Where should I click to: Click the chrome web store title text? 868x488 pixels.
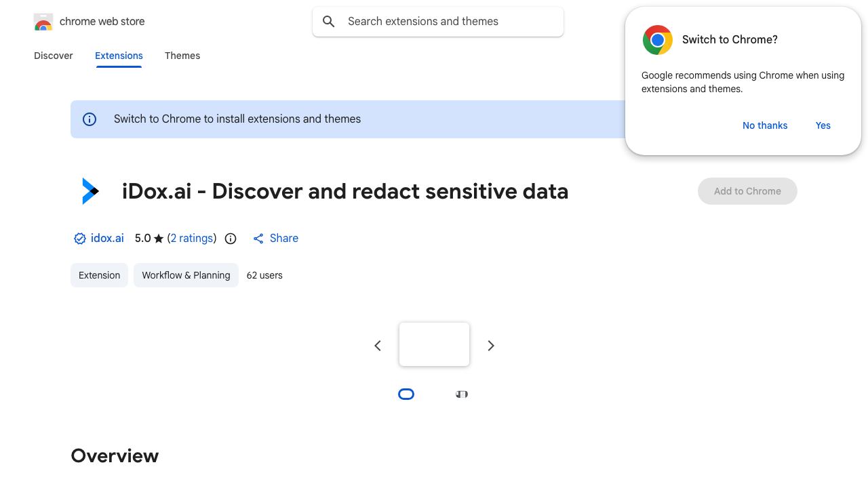coord(102,22)
